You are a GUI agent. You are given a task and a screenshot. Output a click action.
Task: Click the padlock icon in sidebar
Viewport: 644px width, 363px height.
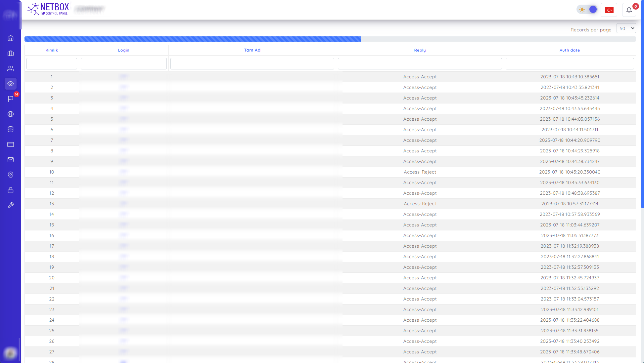click(x=11, y=190)
